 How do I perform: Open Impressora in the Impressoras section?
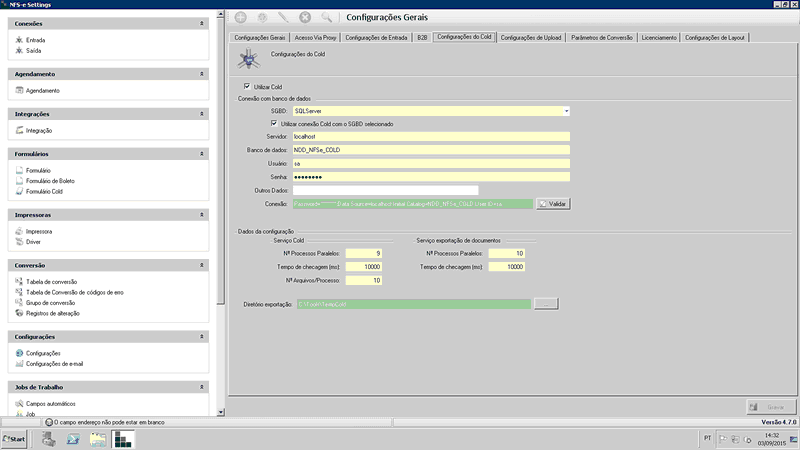pos(38,231)
